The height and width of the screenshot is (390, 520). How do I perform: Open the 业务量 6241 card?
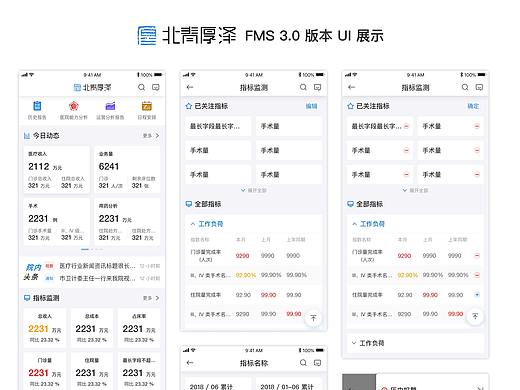[127, 170]
